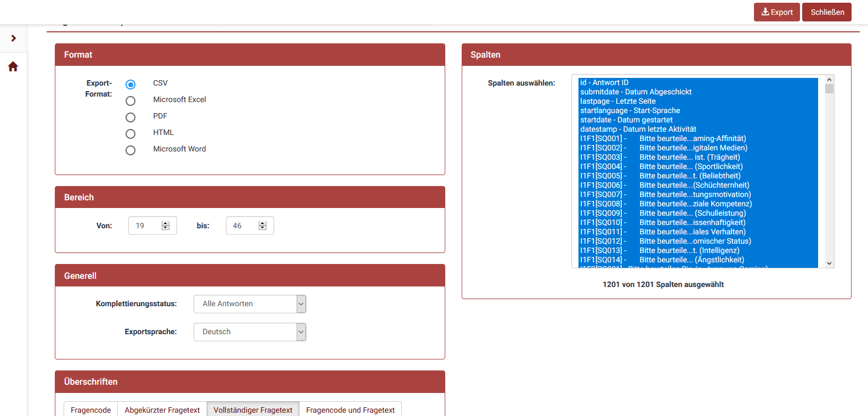Click inside the Von range input field
Screen dimensions: 868x416
144,226
